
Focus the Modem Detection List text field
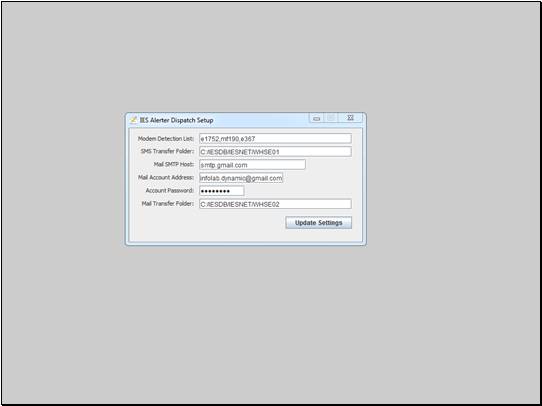[x=275, y=139]
